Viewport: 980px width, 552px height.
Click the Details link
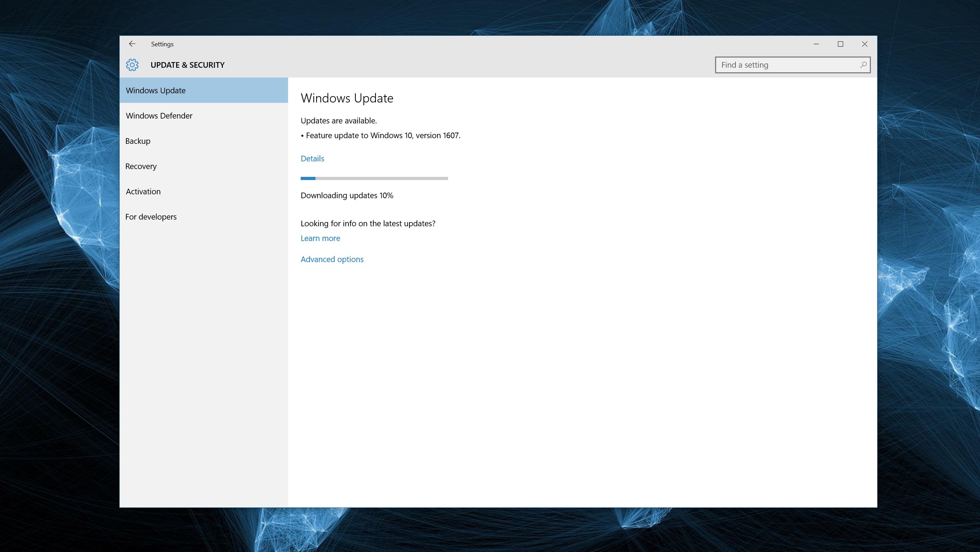312,159
